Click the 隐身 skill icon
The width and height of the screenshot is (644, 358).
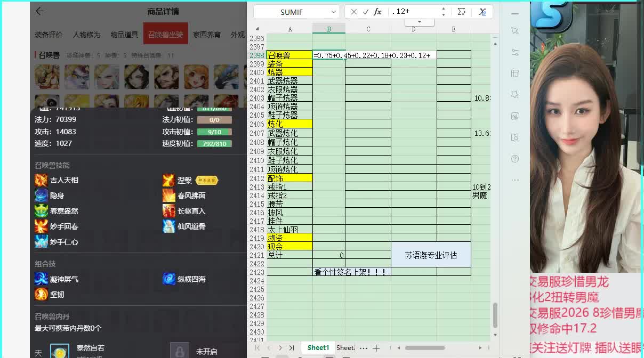pyautogui.click(x=41, y=196)
